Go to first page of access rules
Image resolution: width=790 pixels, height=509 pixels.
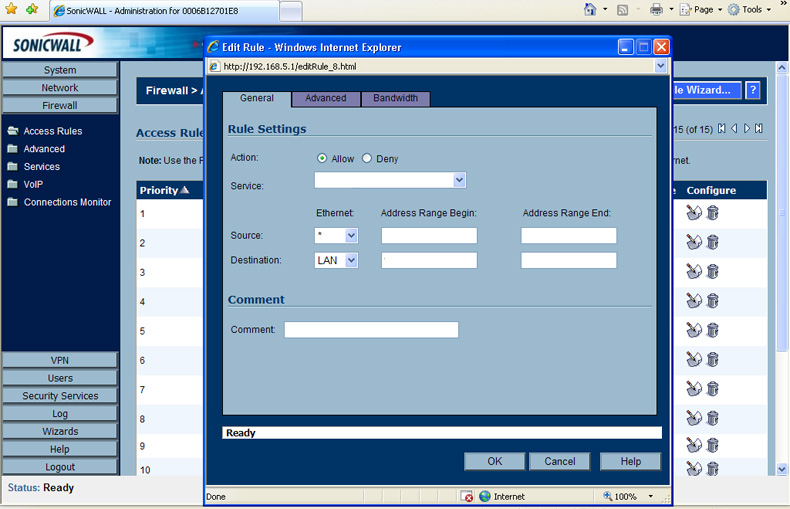coord(721,129)
